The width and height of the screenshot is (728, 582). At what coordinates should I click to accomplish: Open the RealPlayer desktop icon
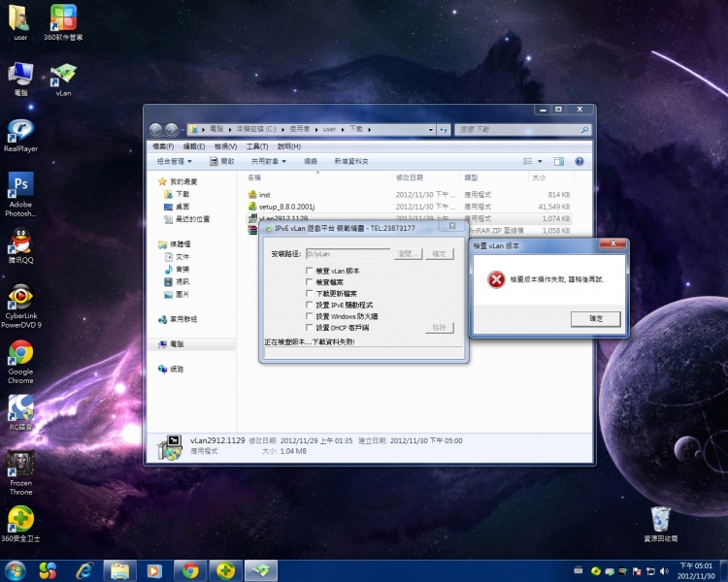20,134
